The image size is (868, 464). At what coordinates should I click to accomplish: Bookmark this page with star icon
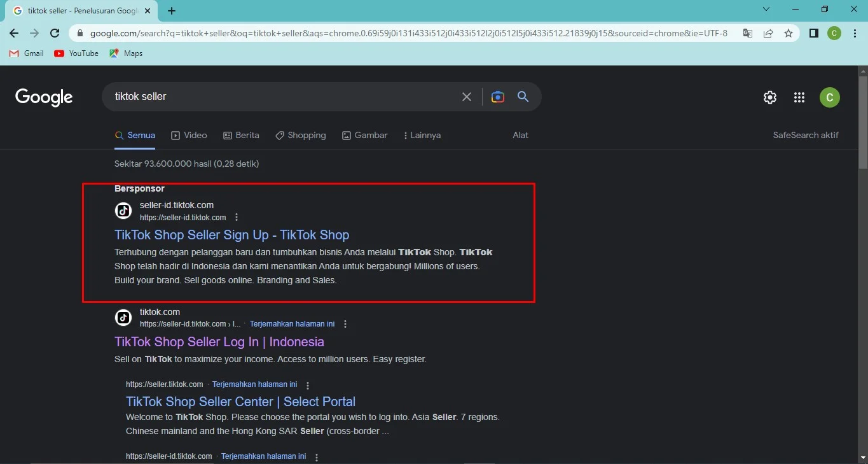pyautogui.click(x=789, y=33)
